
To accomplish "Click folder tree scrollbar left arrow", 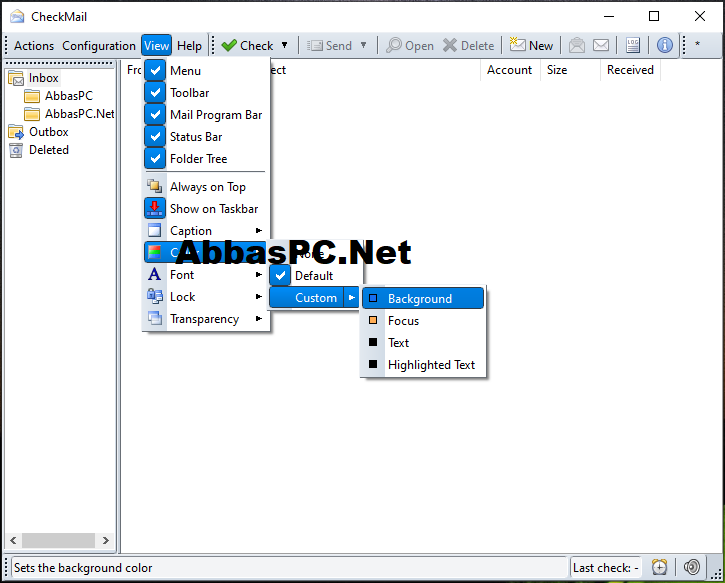I will (13, 540).
